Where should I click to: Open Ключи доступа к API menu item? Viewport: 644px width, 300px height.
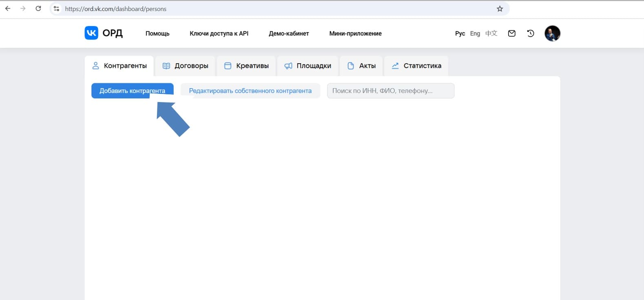[x=219, y=33]
